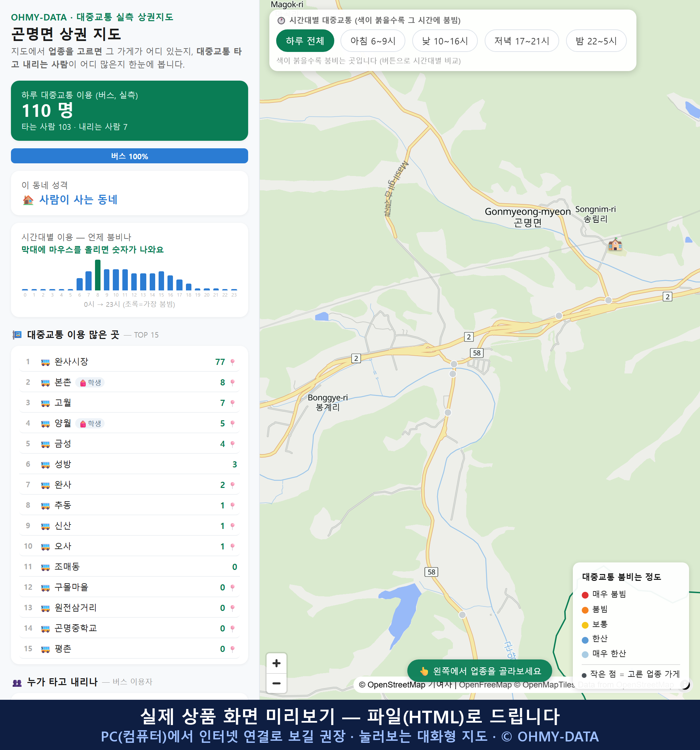This screenshot has width=700, height=750.
Task: Select the 완사시장 stop name
Action: 71,362
